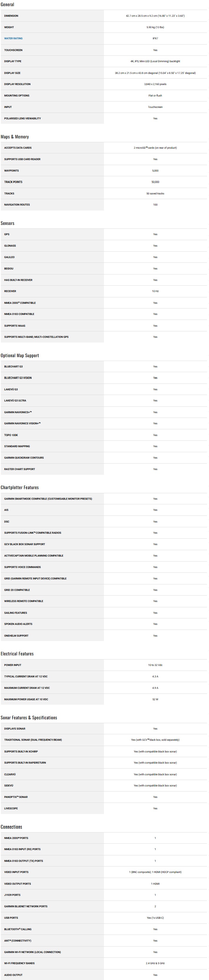209x980 pixels.
Task: Click the Electrical Features heading
Action: click(17, 654)
